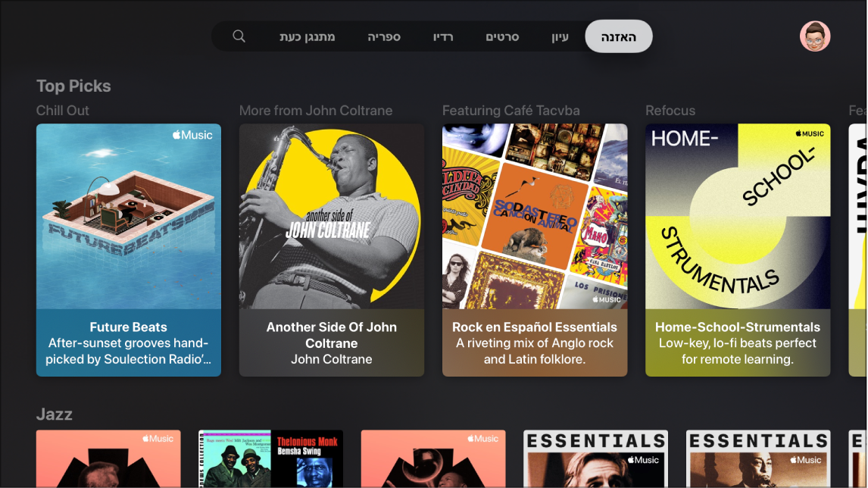Open Rock en Español Essentials artwork

click(x=535, y=216)
